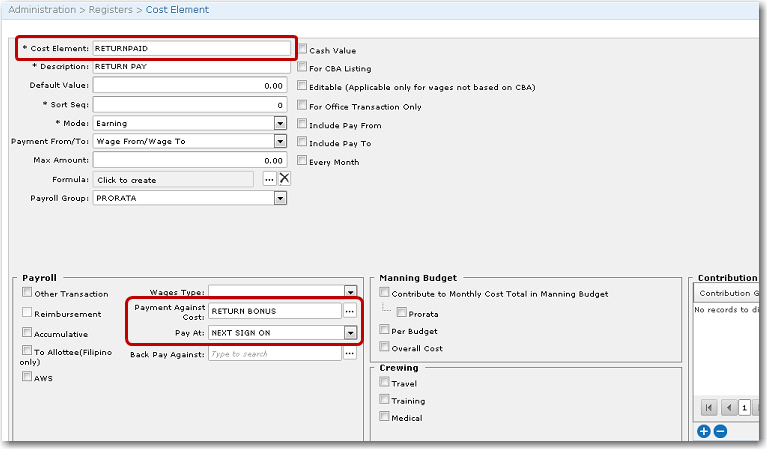Open the Wages Type dropdown
767x449 pixels.
(x=350, y=292)
